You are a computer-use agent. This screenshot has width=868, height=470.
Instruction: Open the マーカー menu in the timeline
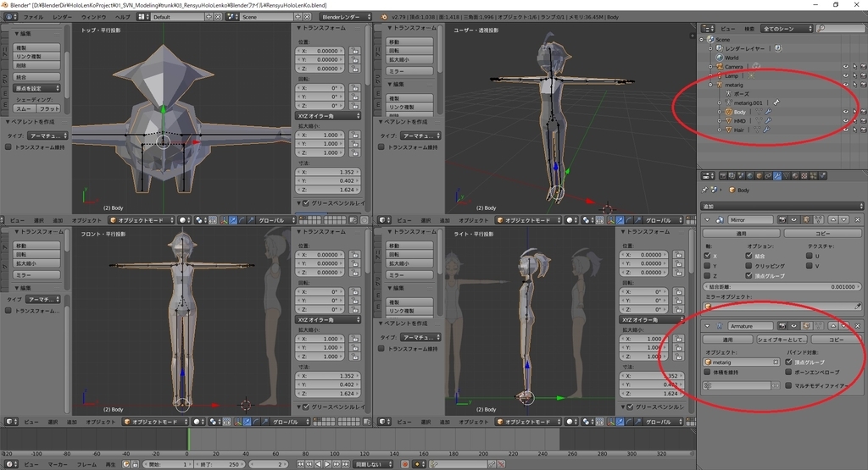pos(57,464)
